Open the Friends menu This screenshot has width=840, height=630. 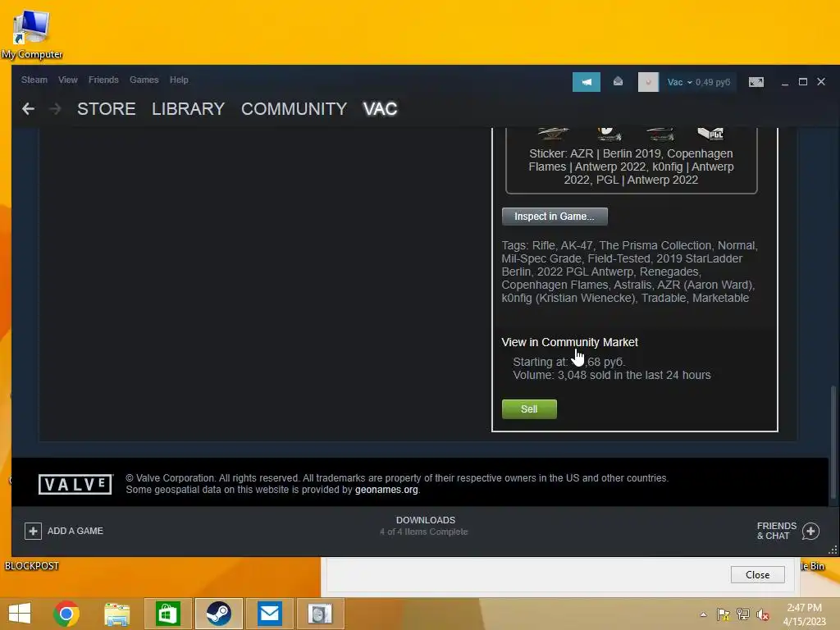pos(103,80)
